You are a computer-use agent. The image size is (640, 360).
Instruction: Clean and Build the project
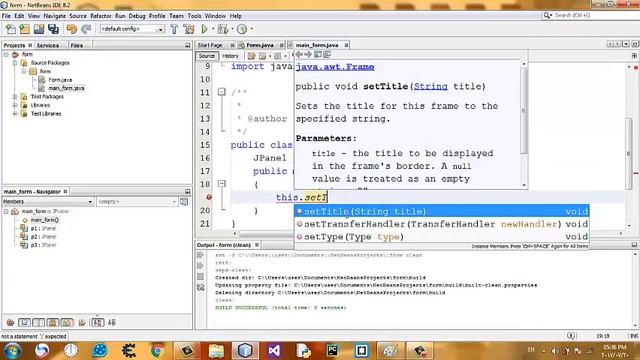coord(189,29)
